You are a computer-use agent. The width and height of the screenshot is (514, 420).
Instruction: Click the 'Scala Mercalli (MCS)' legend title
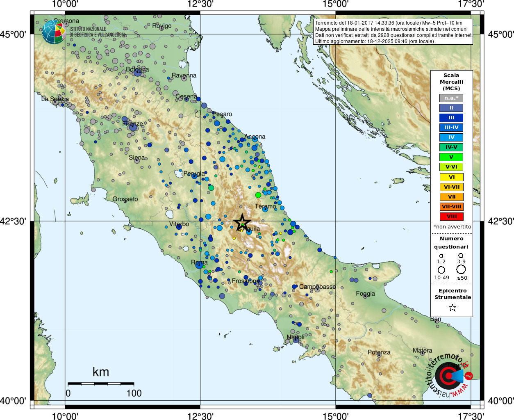point(451,82)
